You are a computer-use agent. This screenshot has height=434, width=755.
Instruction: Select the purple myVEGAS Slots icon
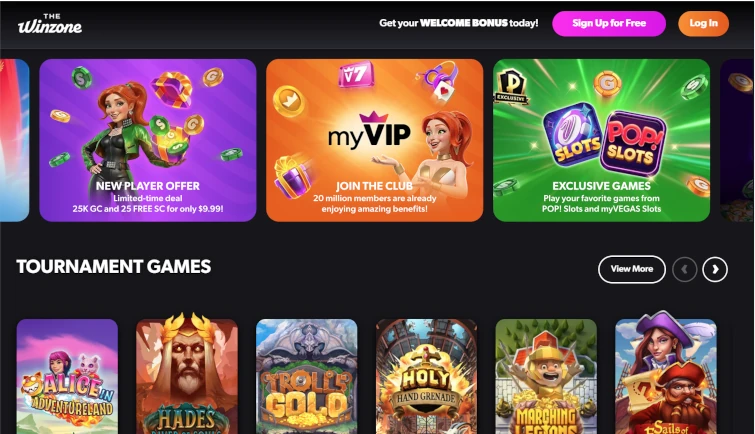573,134
